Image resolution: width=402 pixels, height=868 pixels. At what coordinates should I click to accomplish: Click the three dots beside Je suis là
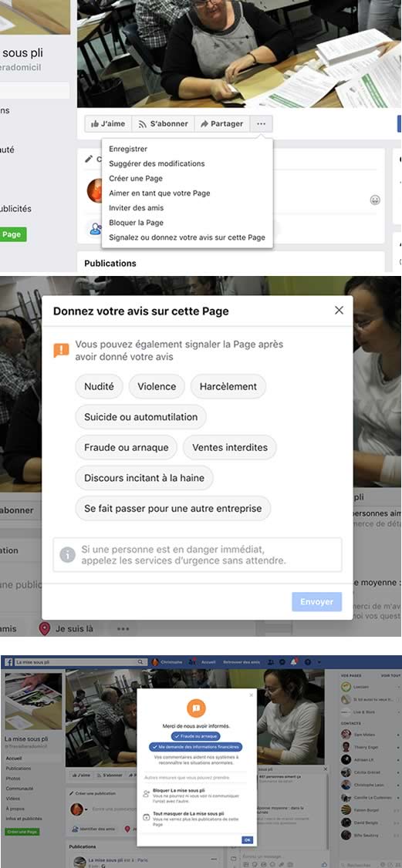click(123, 629)
